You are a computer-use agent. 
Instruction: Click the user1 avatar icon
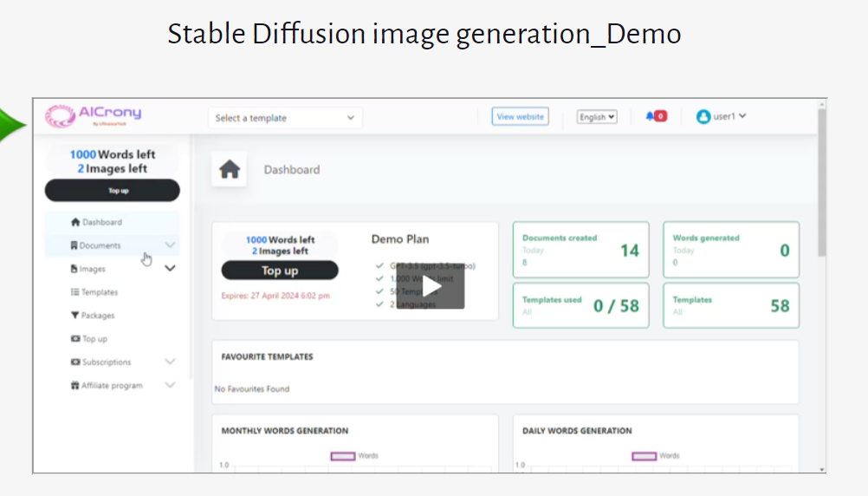[703, 116]
